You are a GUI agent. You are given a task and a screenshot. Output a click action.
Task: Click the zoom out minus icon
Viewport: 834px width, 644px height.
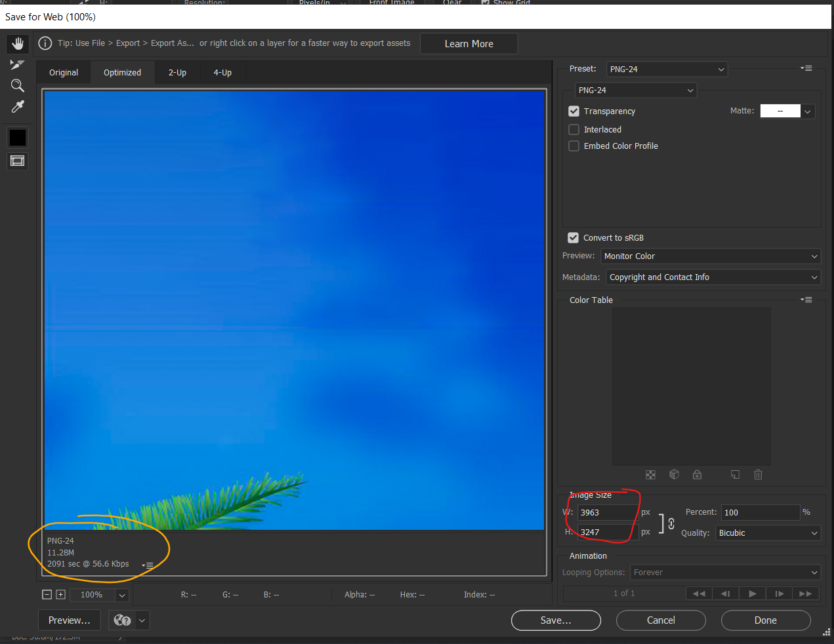pos(47,595)
